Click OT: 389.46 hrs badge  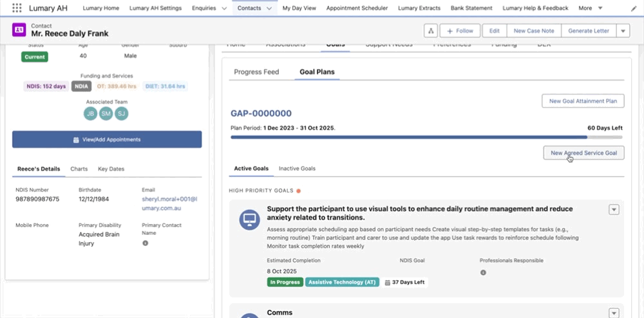(117, 86)
